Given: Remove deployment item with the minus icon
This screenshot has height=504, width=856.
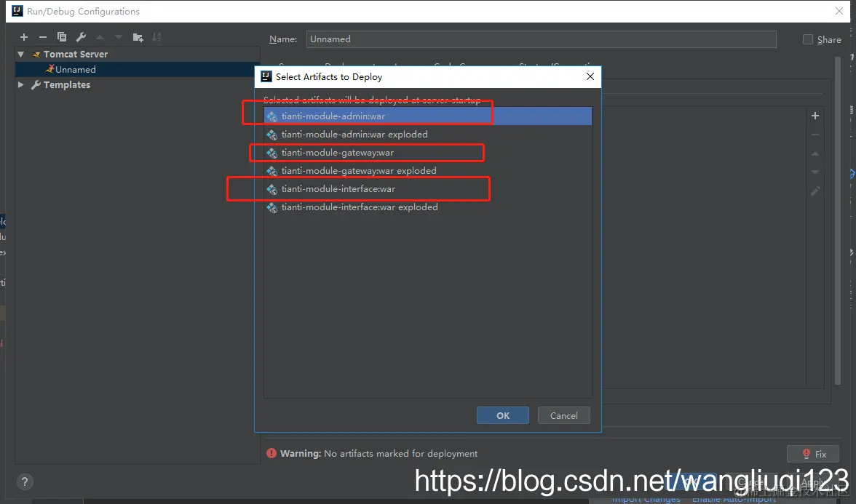Looking at the screenshot, I should 815,135.
